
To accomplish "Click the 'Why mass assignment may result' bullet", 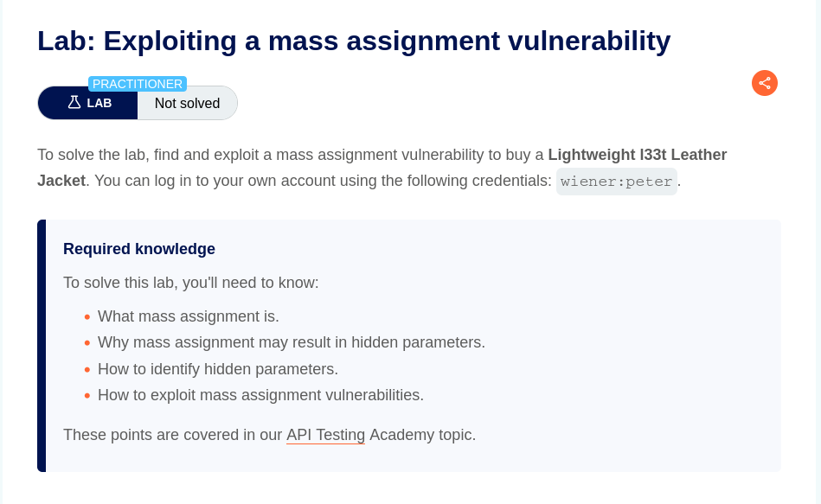I will coord(292,342).
